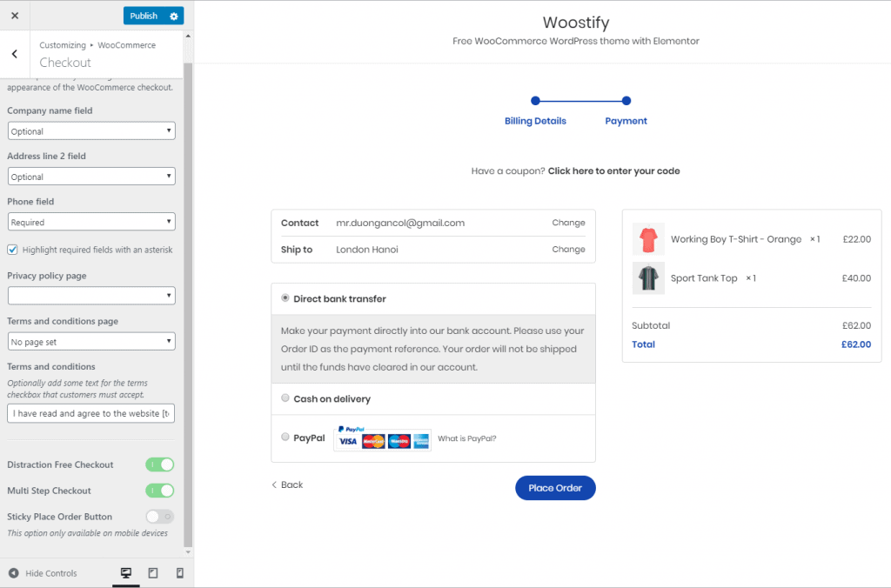Select PayPal payment option
Screen dimensions: 891x588
tap(285, 437)
